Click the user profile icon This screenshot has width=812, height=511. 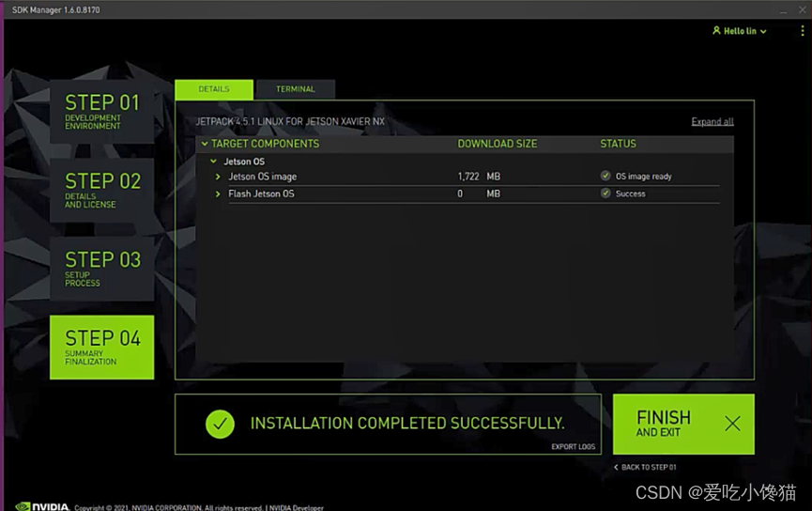(716, 31)
